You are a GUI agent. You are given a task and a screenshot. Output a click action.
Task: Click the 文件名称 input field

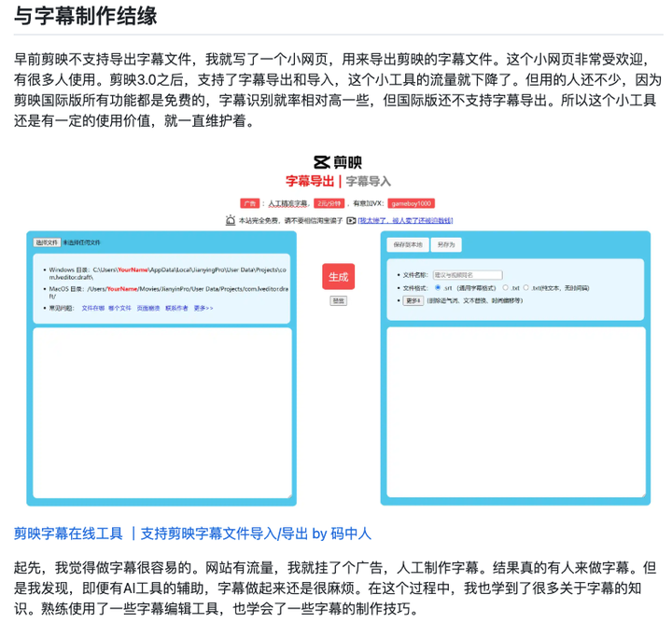coord(468,275)
